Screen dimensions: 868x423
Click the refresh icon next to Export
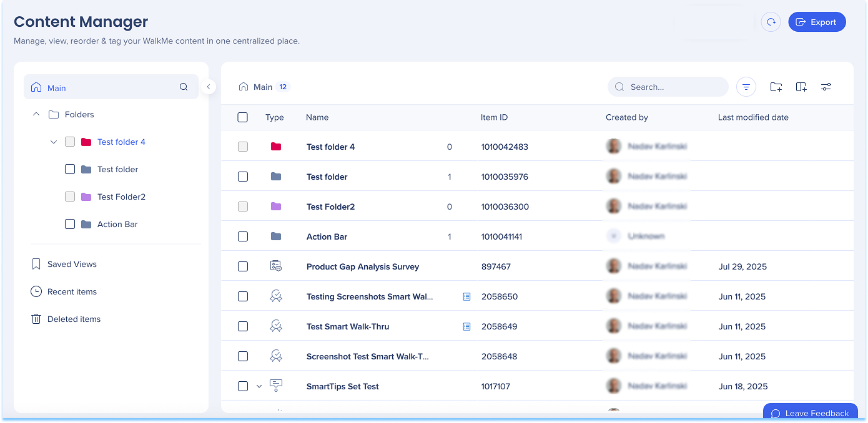pos(771,22)
